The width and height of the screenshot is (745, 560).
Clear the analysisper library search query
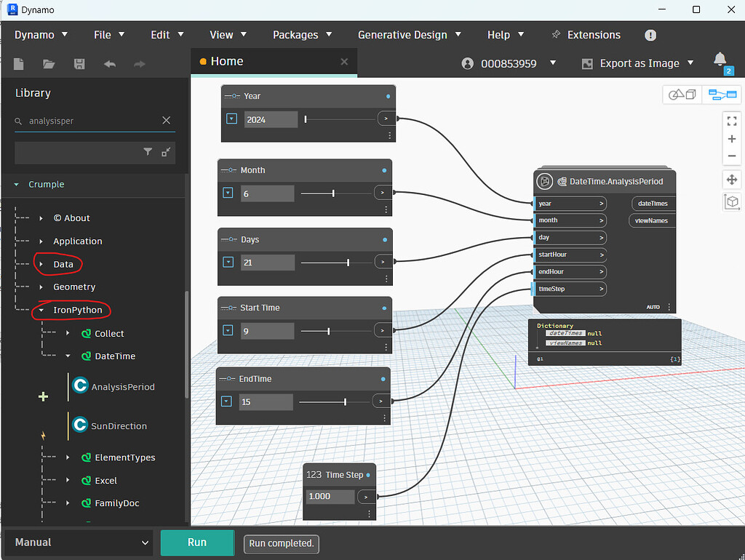(167, 120)
